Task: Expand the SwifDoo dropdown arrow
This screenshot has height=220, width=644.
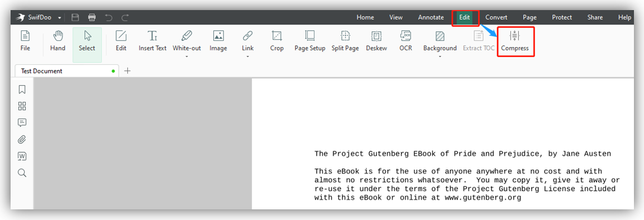Action: tap(60, 18)
